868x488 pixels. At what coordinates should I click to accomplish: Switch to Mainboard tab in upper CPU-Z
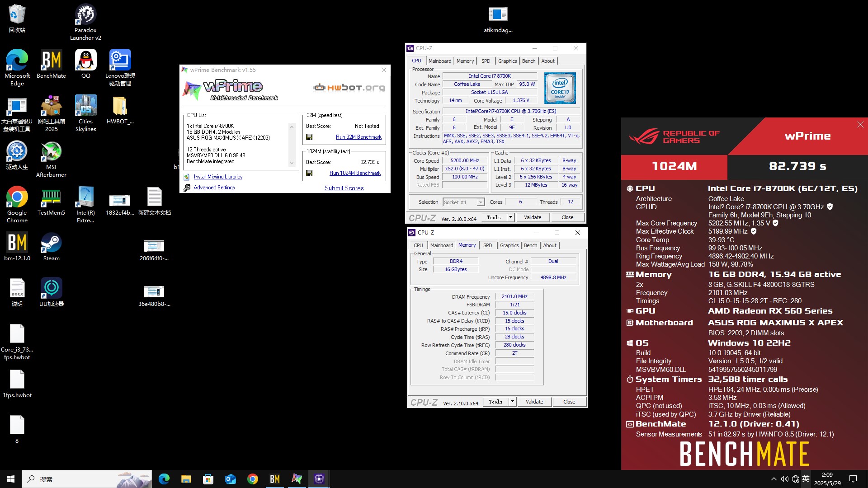pyautogui.click(x=440, y=61)
